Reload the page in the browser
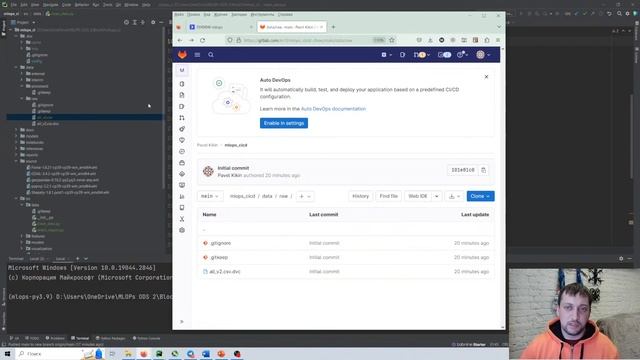The height and width of the screenshot is (360, 640). (x=202, y=40)
